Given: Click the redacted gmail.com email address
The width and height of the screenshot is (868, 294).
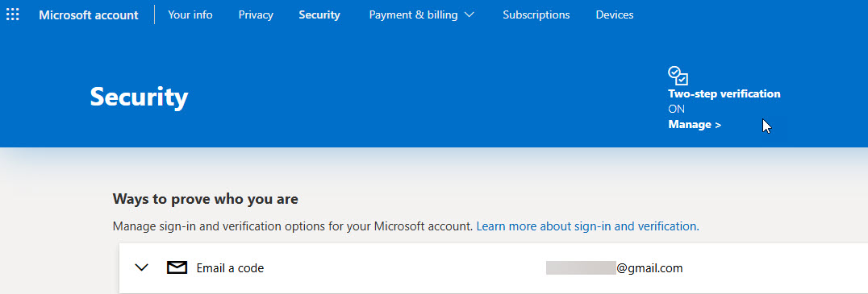Looking at the screenshot, I should click(615, 268).
